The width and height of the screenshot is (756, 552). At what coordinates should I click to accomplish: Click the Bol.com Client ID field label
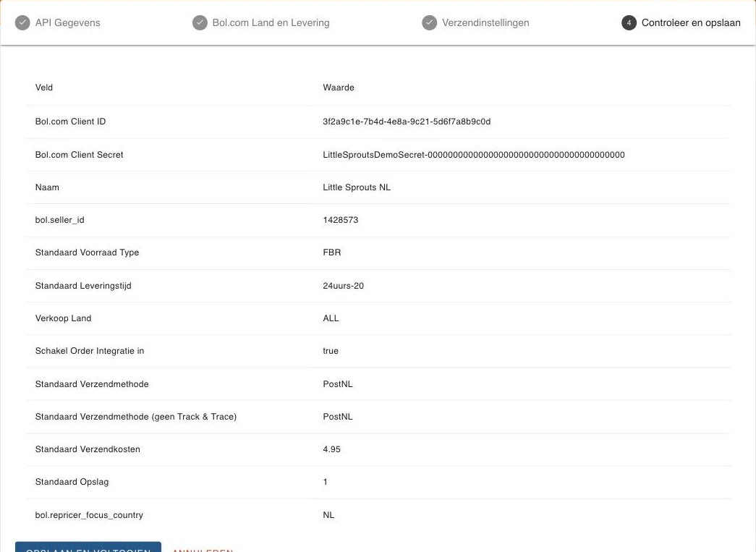pyautogui.click(x=70, y=122)
